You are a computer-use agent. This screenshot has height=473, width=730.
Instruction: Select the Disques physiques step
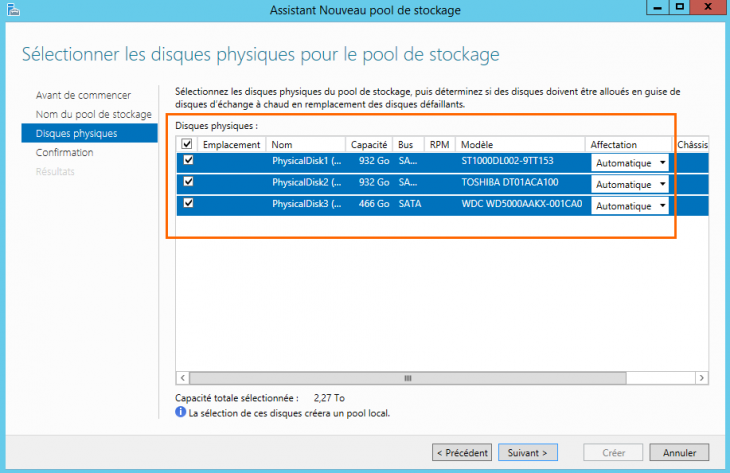[89, 133]
